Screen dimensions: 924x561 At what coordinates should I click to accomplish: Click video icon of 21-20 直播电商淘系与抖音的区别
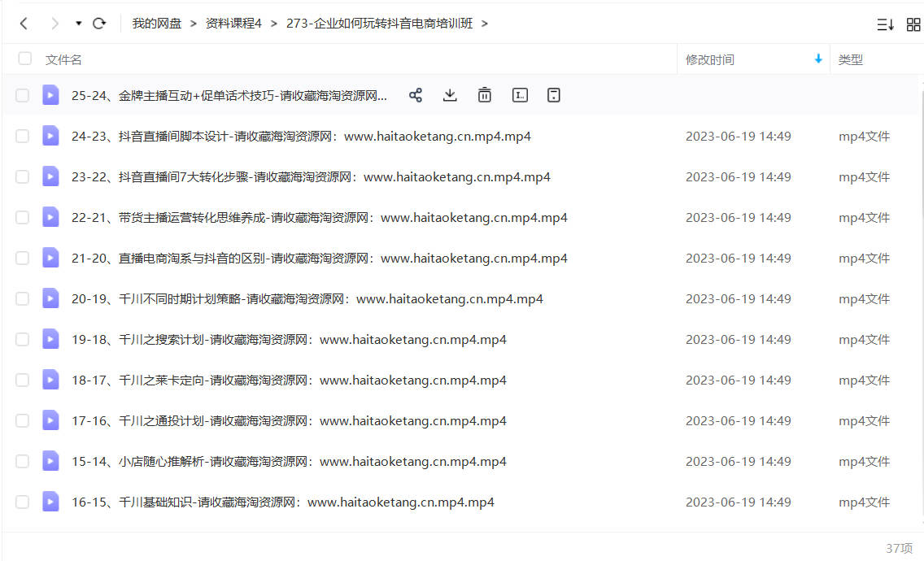50,258
